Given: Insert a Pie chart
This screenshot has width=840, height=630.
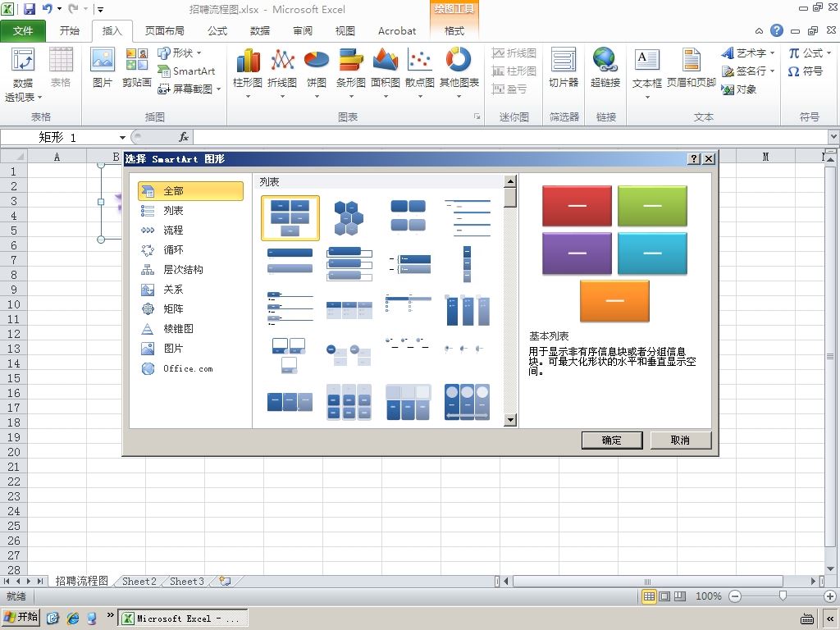Looking at the screenshot, I should pos(317,72).
